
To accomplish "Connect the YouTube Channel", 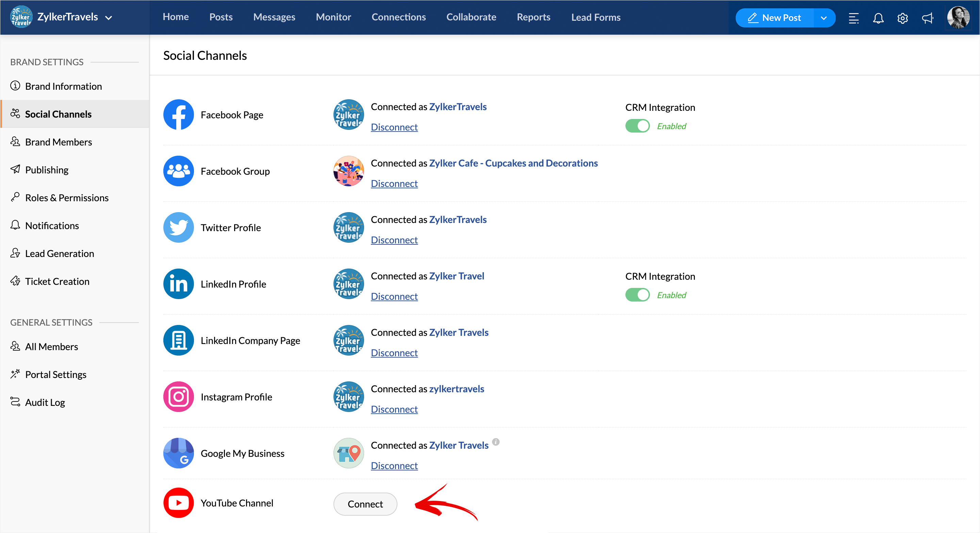I will 365,504.
